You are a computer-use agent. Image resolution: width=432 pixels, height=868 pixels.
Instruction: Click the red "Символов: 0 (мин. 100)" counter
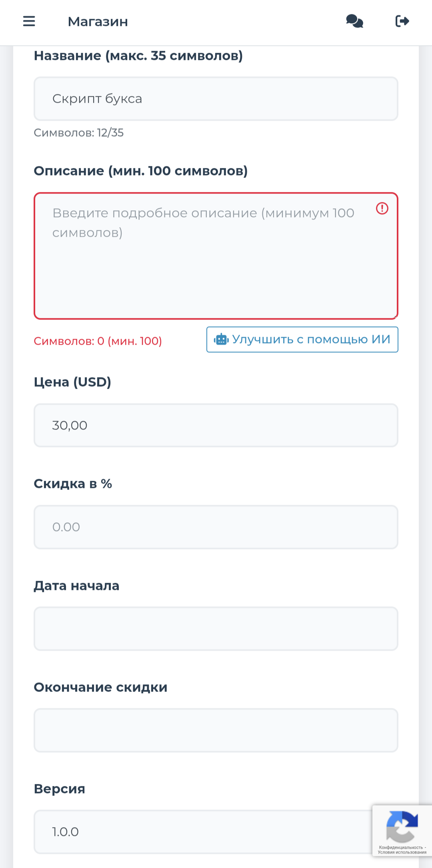(98, 341)
